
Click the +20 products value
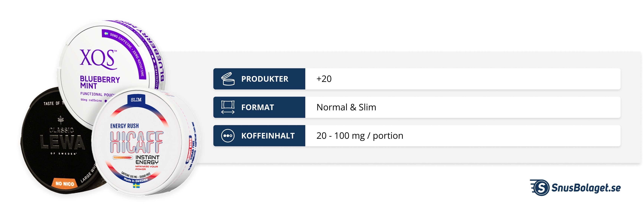coord(324,79)
